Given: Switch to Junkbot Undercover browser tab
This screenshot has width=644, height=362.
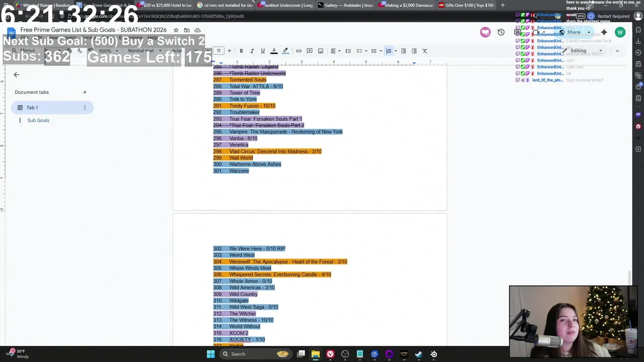Looking at the screenshot, I should [x=286, y=5].
